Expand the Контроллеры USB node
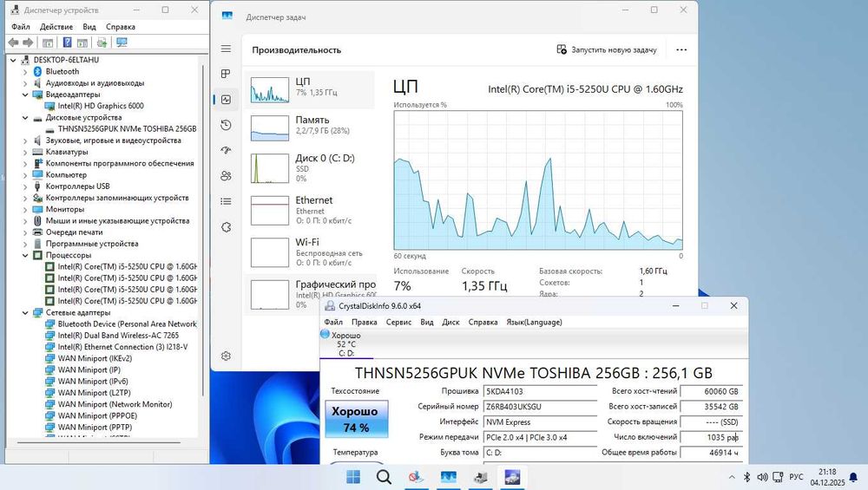Image resolution: width=868 pixels, height=490 pixels. [25, 186]
